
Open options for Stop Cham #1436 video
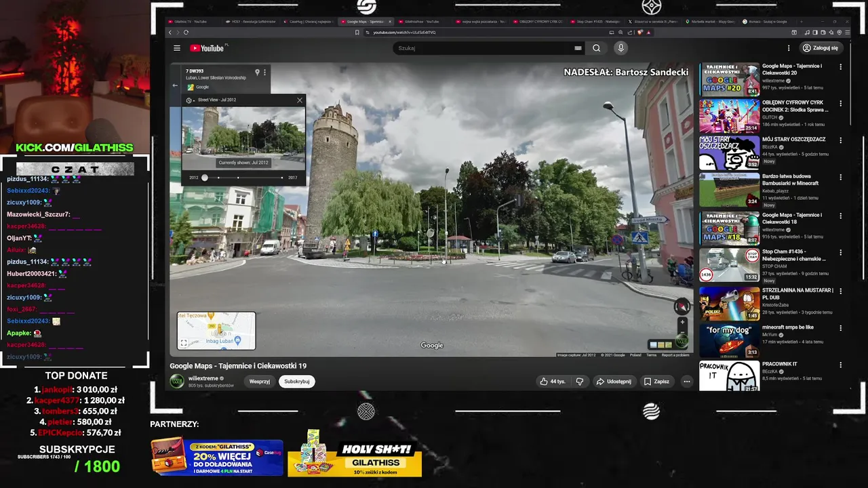(840, 252)
